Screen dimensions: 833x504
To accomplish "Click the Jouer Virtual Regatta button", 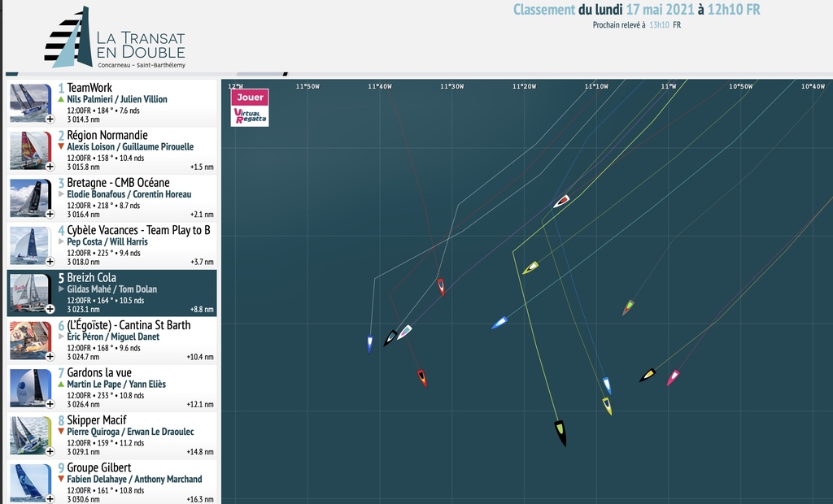I will 250,108.
